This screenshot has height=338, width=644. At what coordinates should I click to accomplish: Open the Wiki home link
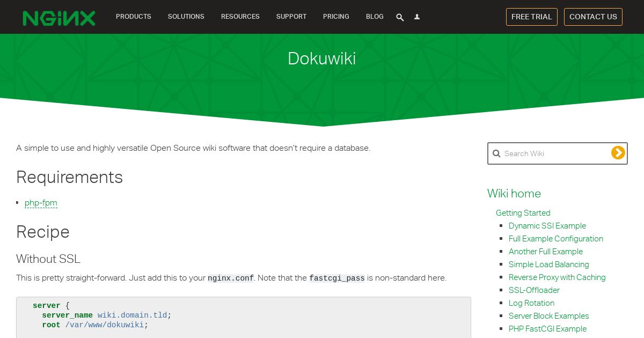(514, 193)
